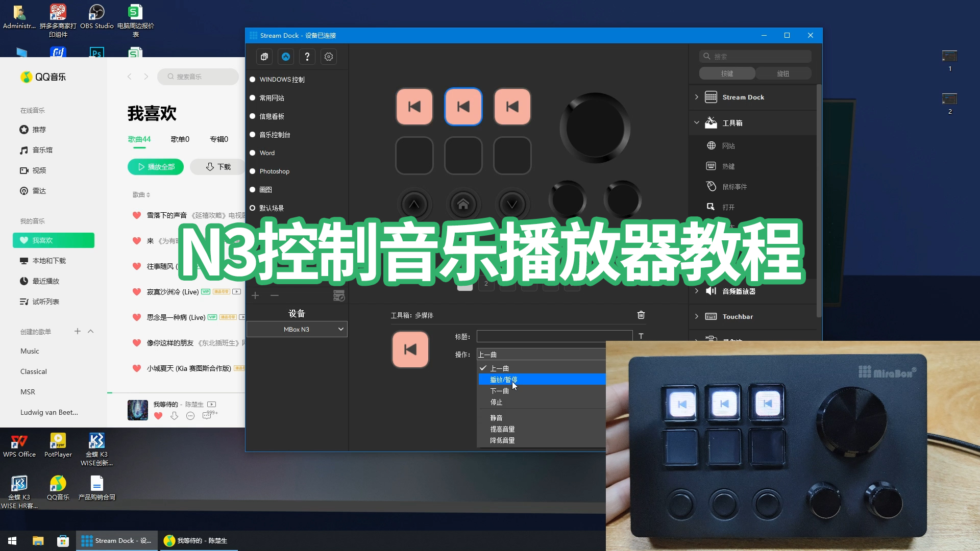Click the title font T icon

coord(641,336)
